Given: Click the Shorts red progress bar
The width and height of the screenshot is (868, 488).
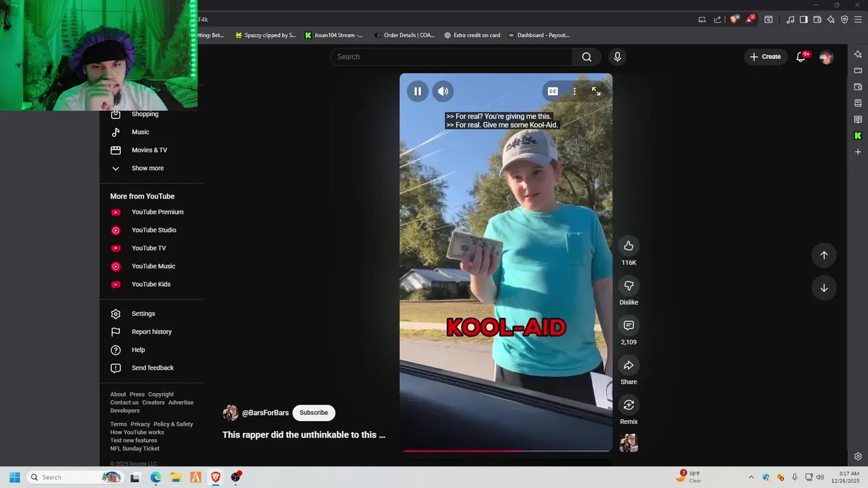Looking at the screenshot, I should [x=506, y=450].
